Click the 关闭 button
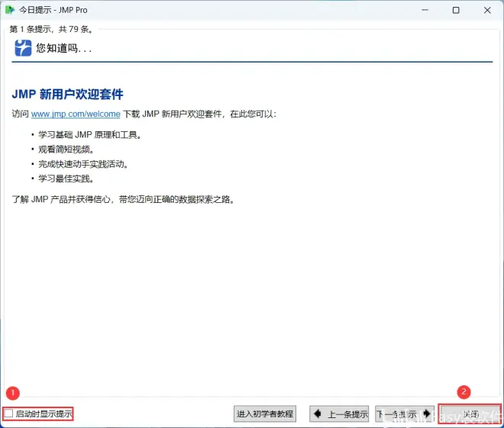Viewport: 504px width, 428px height. point(470,414)
